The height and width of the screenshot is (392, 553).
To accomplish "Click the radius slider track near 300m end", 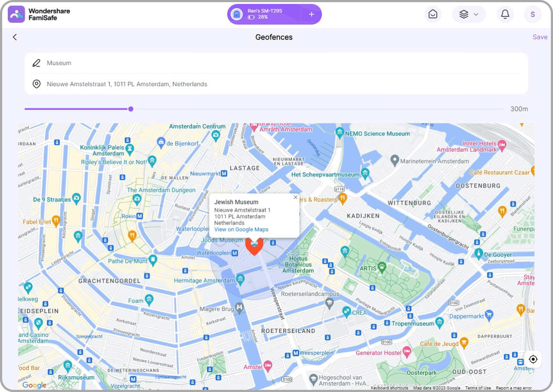I will [x=496, y=109].
